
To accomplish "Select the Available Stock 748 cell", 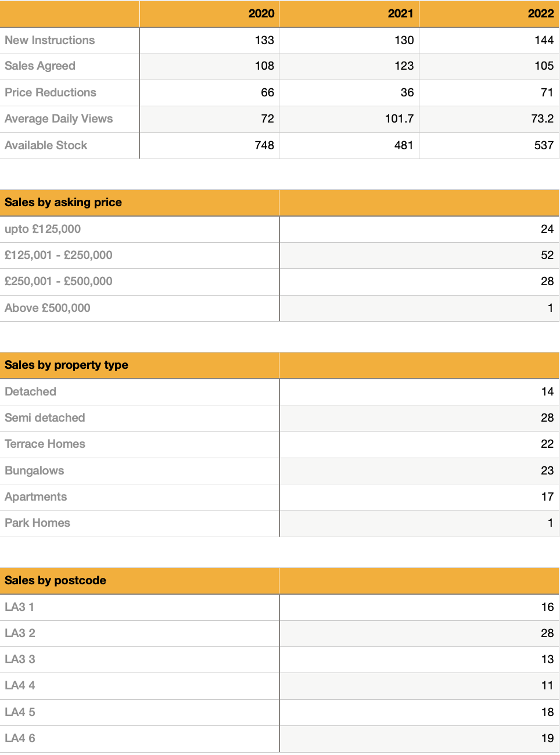I will (x=264, y=145).
